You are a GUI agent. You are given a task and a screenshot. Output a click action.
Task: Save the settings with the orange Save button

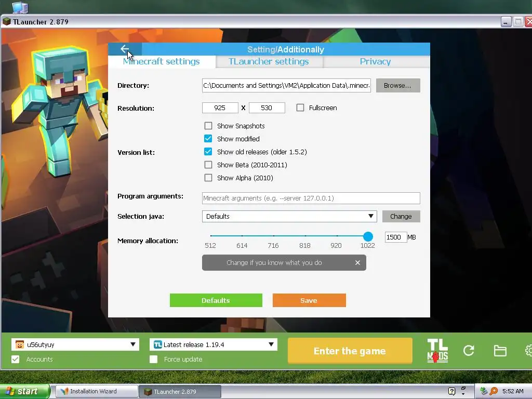pyautogui.click(x=309, y=300)
